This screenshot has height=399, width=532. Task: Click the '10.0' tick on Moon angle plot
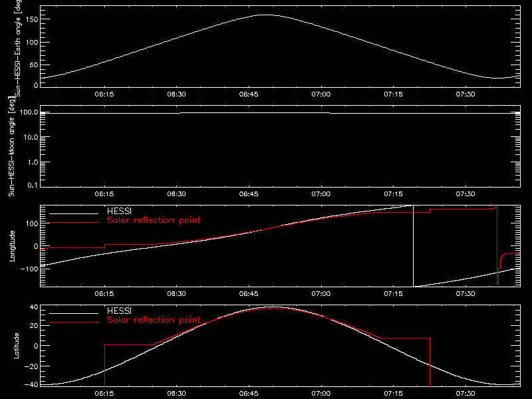click(31, 137)
